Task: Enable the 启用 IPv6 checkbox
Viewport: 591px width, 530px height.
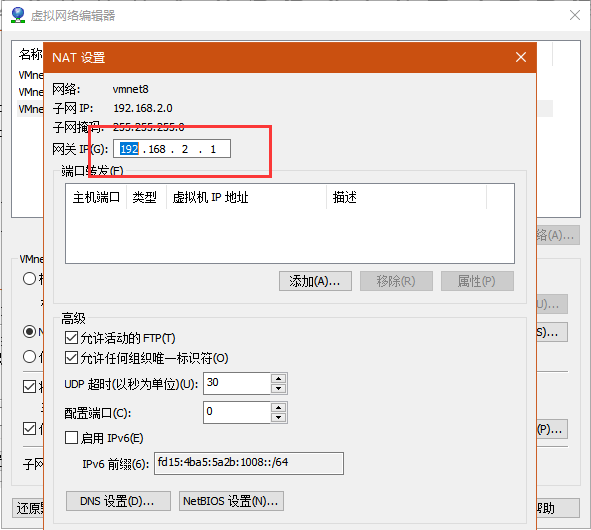Action: pyautogui.click(x=71, y=438)
